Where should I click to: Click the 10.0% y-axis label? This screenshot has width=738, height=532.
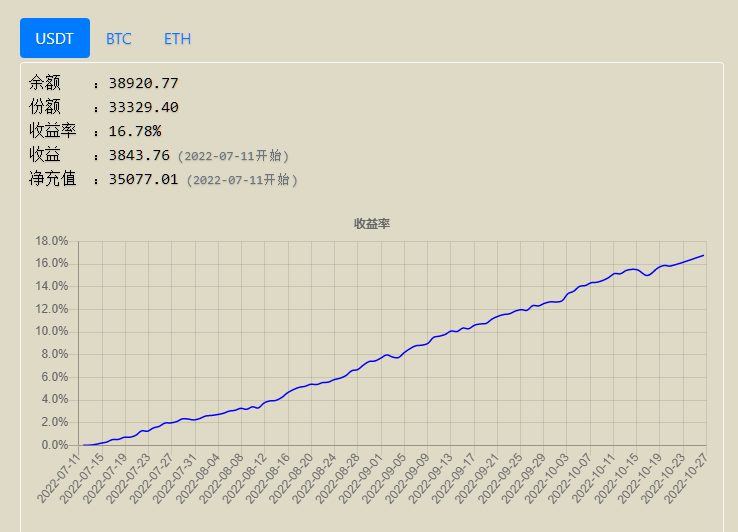[x=52, y=331]
